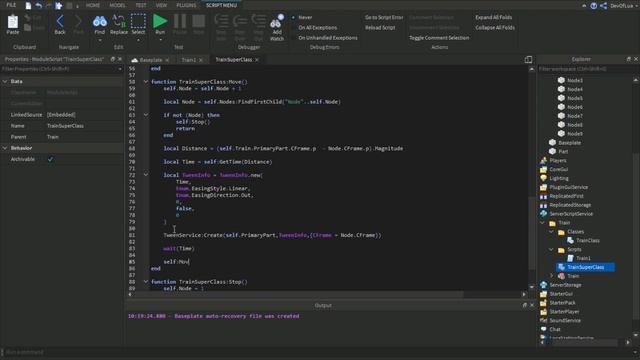Click Collapse All Folds

(x=495, y=27)
